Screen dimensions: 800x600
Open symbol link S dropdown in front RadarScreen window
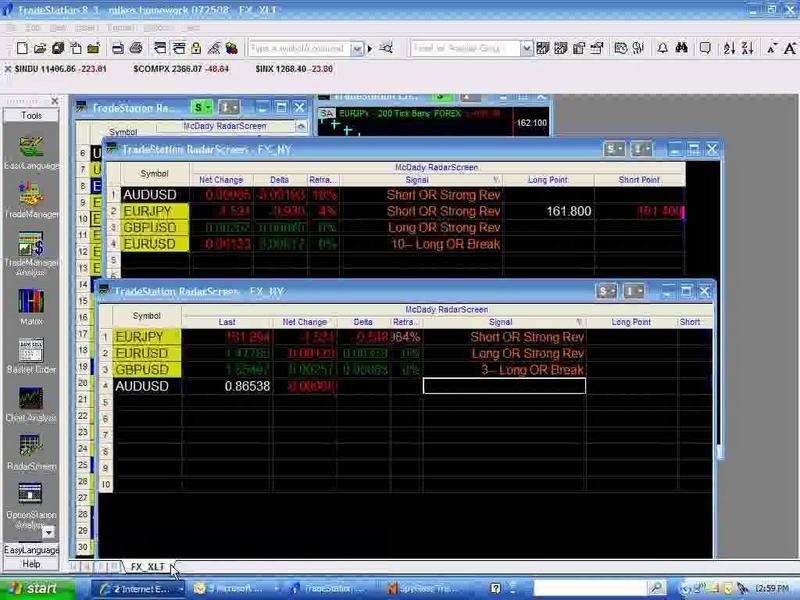606,291
